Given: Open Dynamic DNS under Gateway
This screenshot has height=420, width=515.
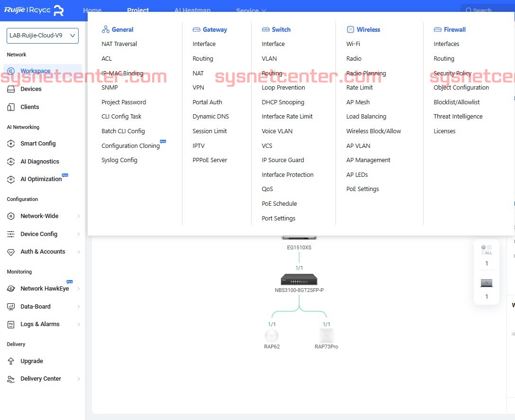Looking at the screenshot, I should tap(211, 117).
